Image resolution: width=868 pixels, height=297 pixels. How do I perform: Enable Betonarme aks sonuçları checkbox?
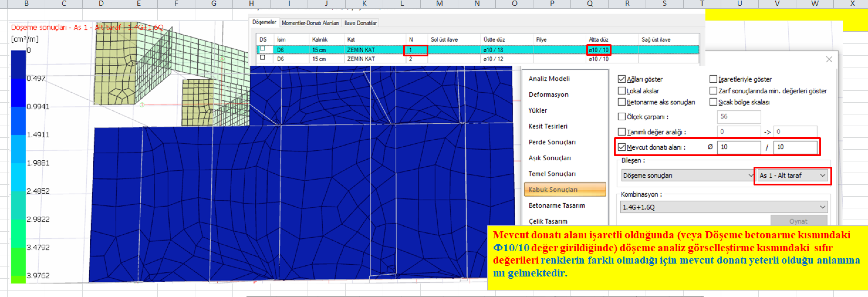[x=622, y=102]
